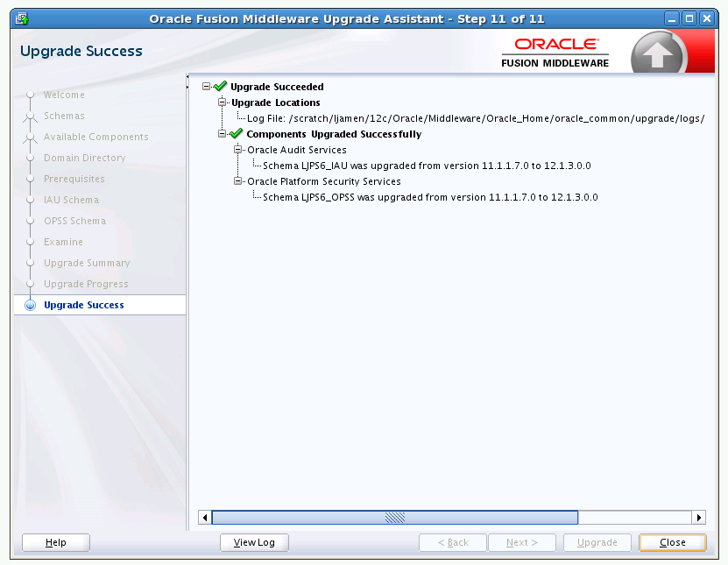Select the Upgrade Progress step
The width and height of the screenshot is (728, 565).
pyautogui.click(x=86, y=284)
